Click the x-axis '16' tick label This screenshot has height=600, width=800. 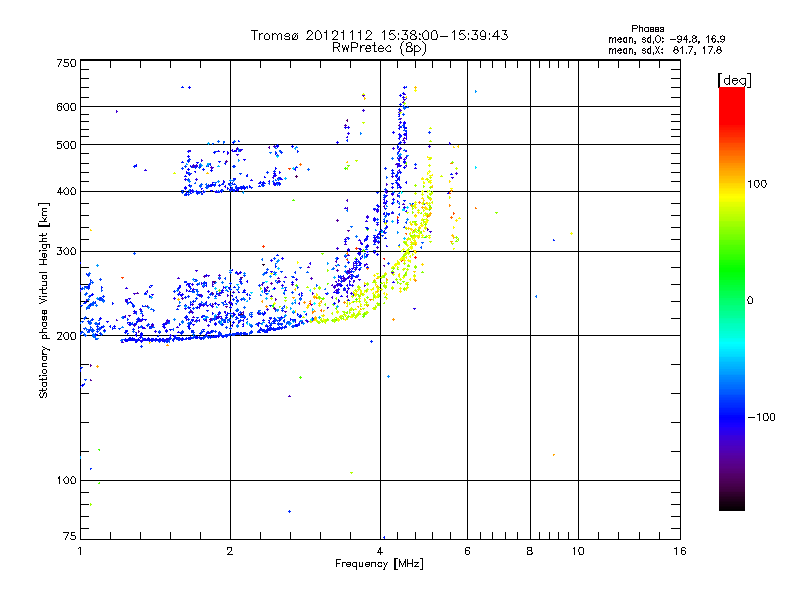[680, 551]
